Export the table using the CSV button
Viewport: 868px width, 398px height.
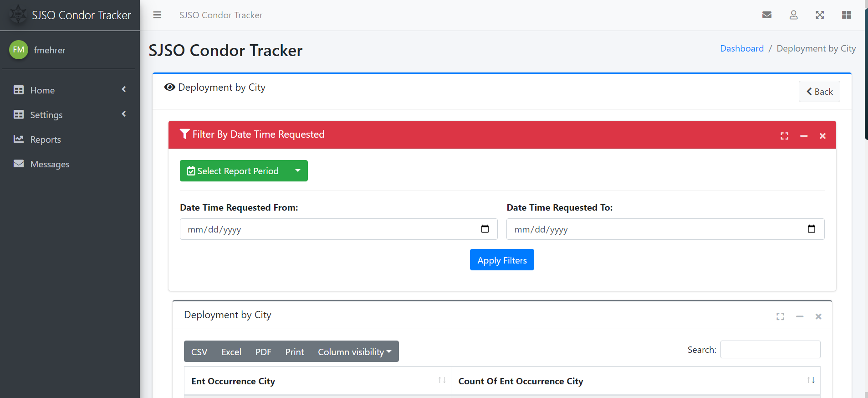click(199, 352)
